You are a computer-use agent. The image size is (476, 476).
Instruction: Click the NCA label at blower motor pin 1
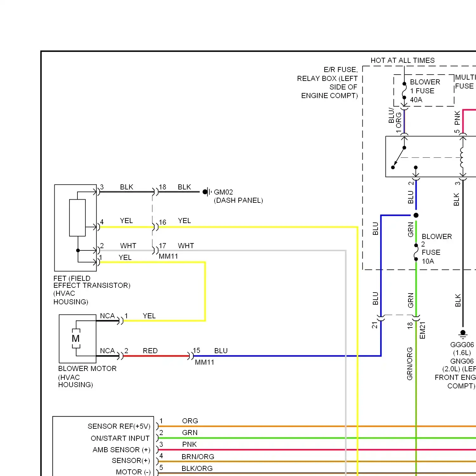107,316
